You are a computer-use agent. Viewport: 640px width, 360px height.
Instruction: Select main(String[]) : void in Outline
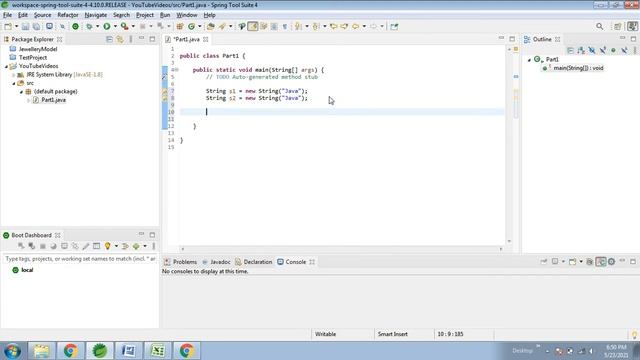578,68
